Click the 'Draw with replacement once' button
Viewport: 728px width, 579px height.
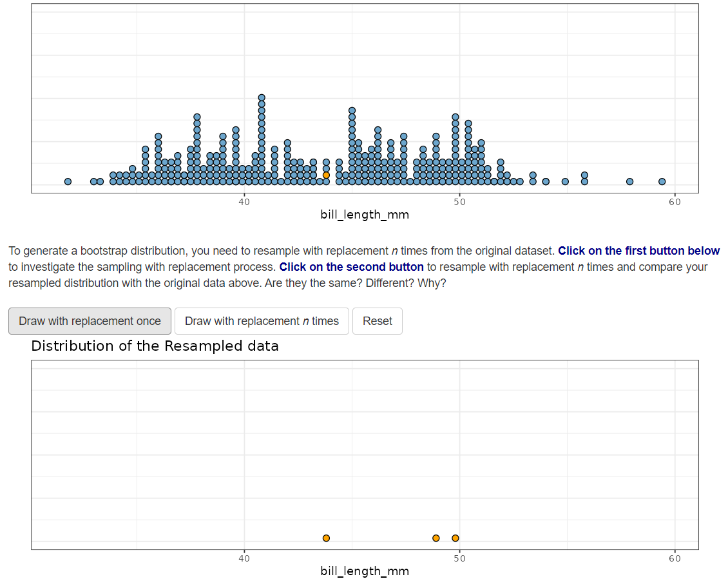(90, 321)
